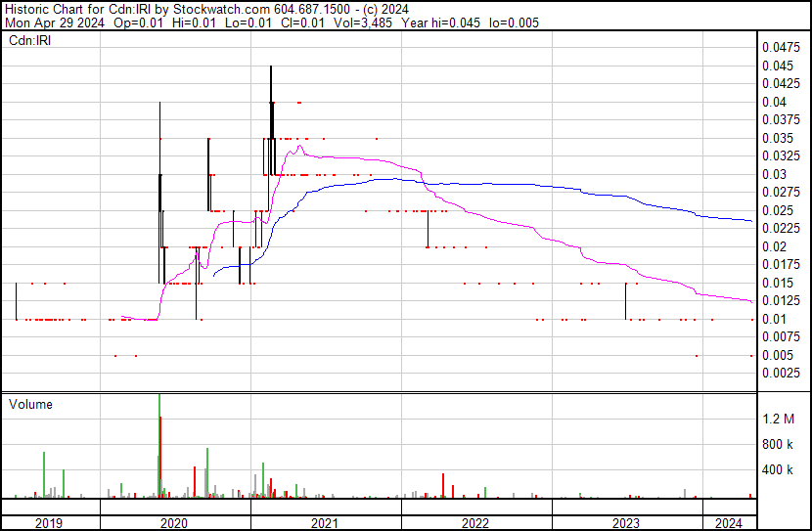Image resolution: width=812 pixels, height=531 pixels.
Task: Click the 0.0225 price axis label
Action: [781, 229]
